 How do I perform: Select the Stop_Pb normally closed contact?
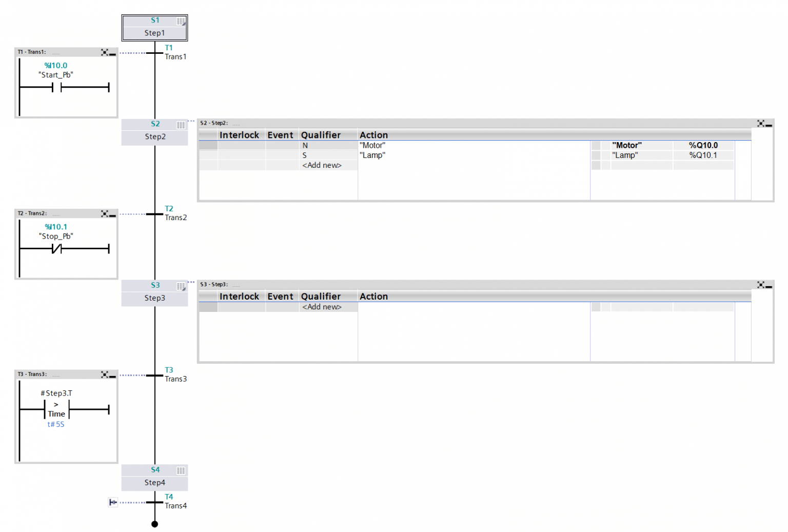(x=56, y=249)
